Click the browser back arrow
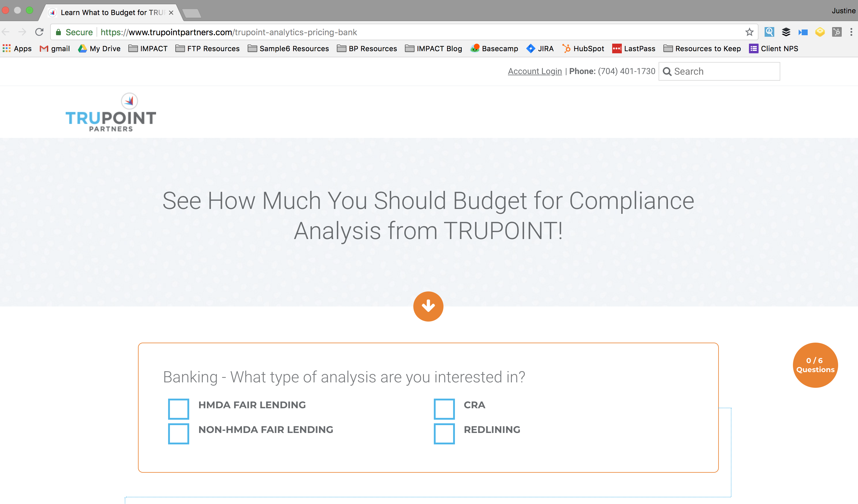Image resolution: width=858 pixels, height=504 pixels. [x=6, y=32]
